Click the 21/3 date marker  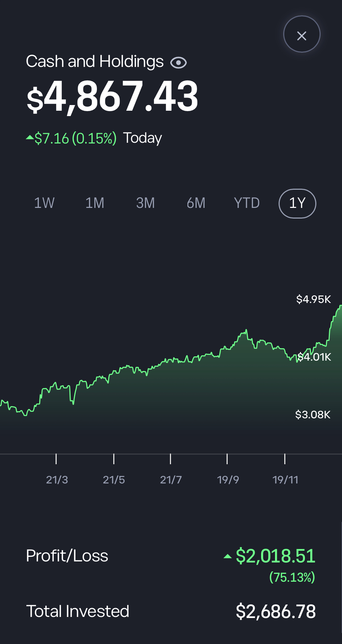57,480
